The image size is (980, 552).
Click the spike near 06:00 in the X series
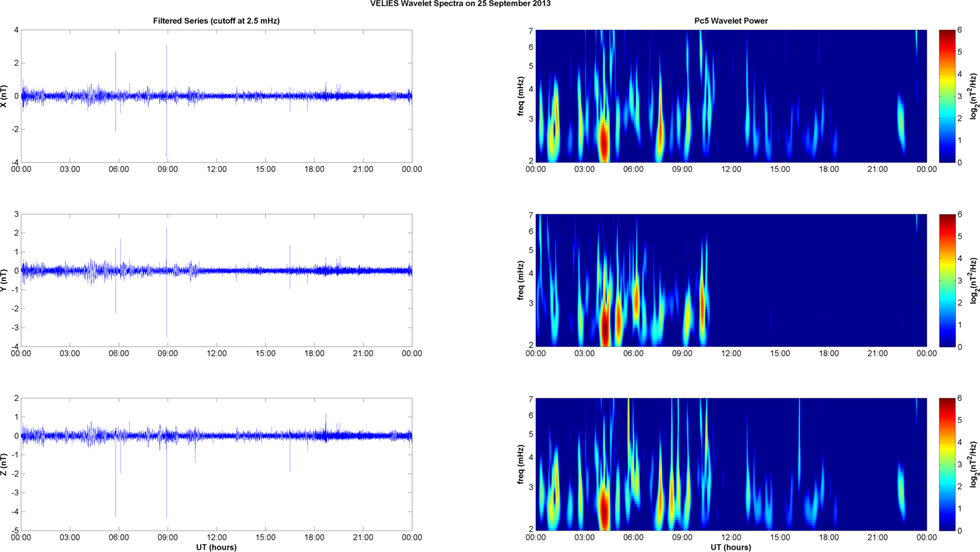116,91
